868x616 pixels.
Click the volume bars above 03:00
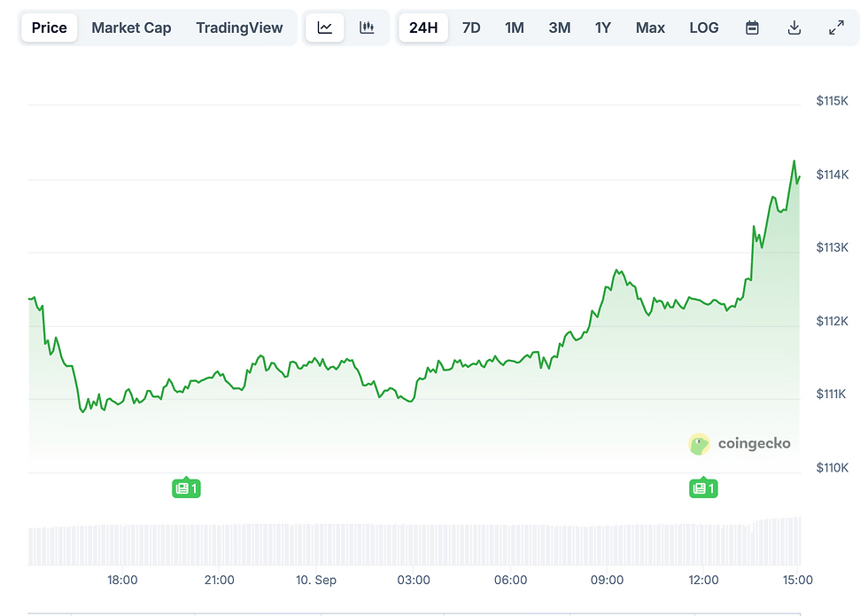(414, 545)
